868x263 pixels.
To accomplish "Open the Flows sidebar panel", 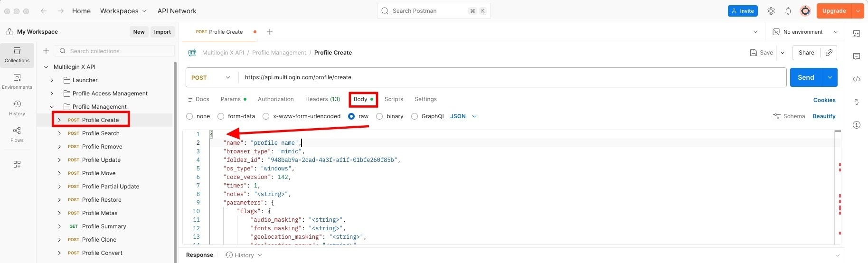I will (x=17, y=135).
